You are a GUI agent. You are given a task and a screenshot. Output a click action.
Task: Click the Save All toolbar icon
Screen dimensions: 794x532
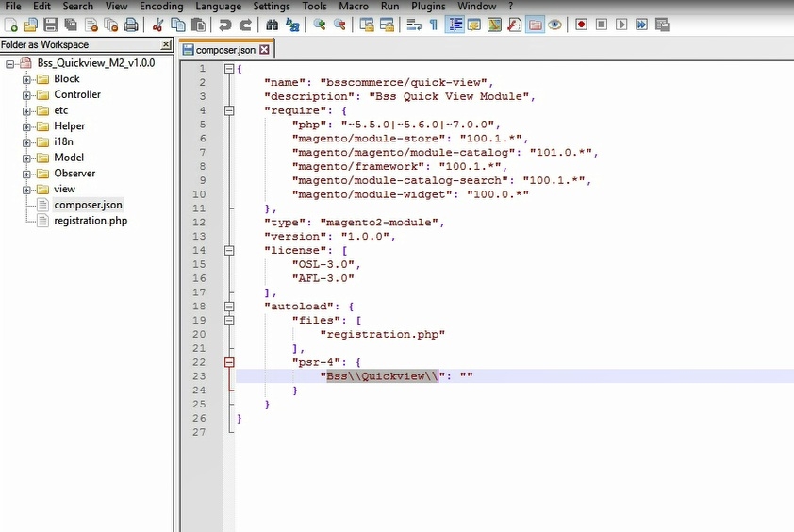pos(71,25)
